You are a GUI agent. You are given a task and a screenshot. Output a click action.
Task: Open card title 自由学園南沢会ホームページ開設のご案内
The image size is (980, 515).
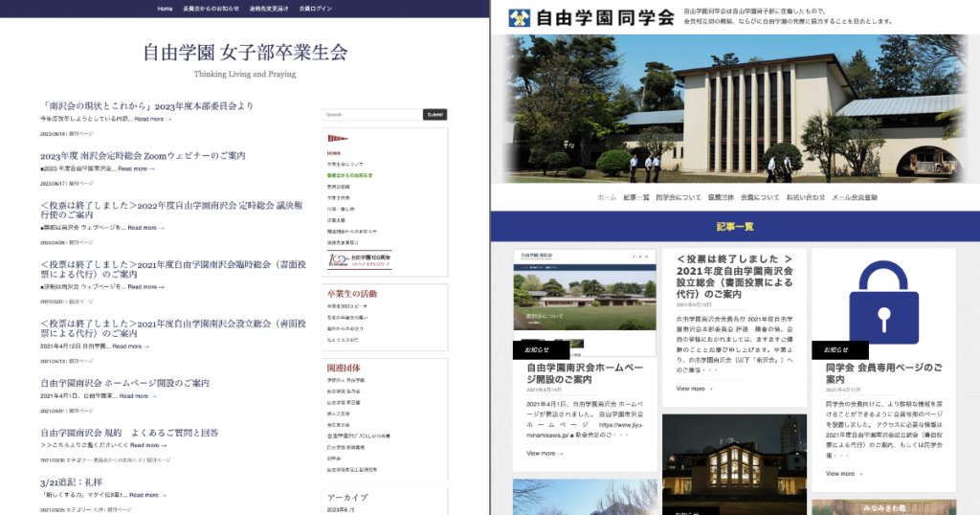click(x=585, y=373)
